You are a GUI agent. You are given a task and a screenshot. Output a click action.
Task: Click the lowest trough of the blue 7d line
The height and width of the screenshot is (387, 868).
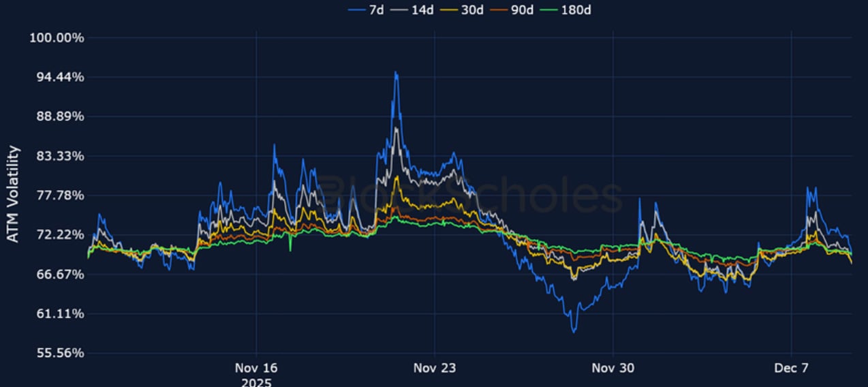[574, 332]
